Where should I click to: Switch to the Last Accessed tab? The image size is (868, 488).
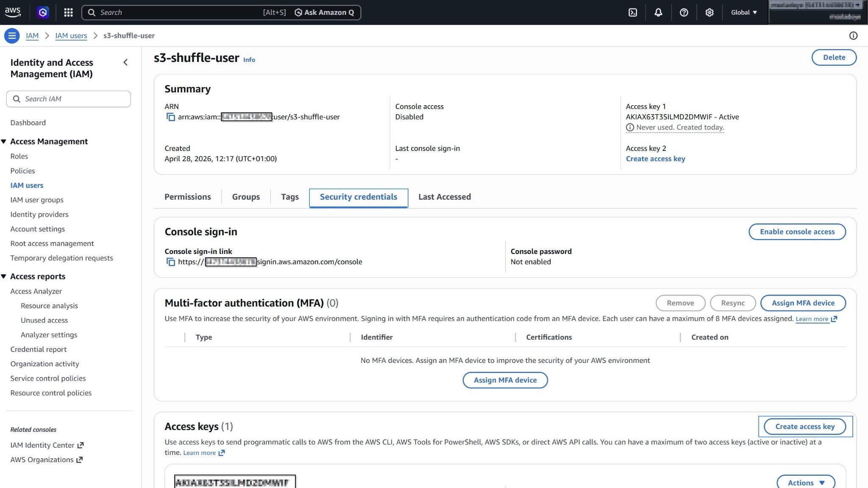click(445, 197)
